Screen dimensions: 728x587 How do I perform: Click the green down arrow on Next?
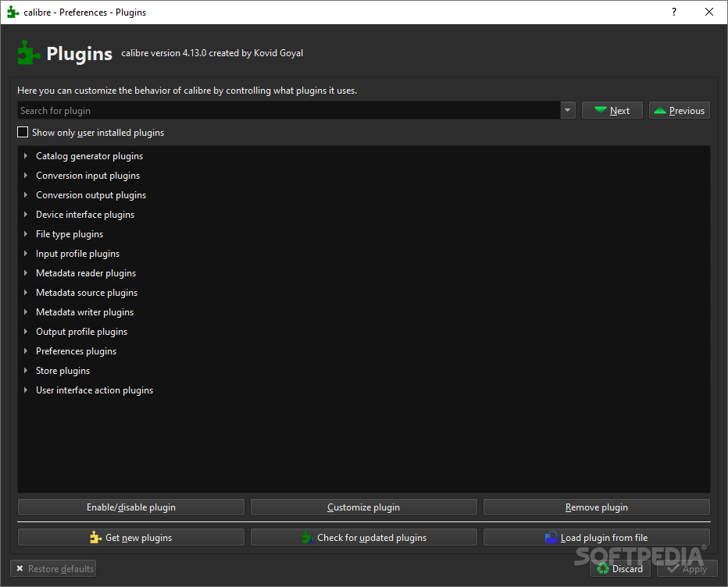click(601, 110)
